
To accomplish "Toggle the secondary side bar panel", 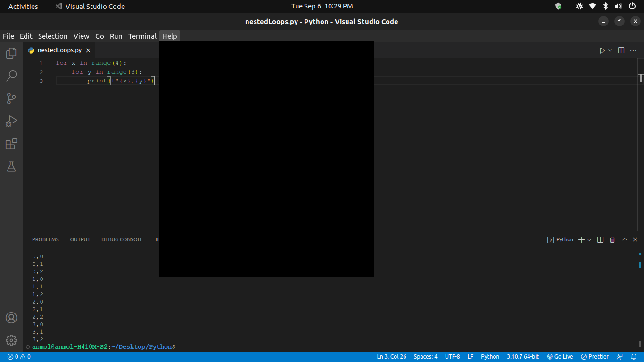I will 621,50.
